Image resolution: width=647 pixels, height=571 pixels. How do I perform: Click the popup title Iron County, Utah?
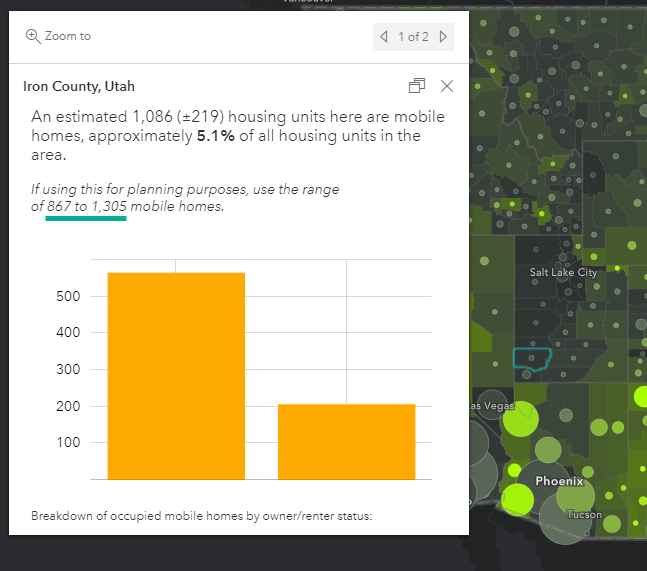tap(79, 87)
